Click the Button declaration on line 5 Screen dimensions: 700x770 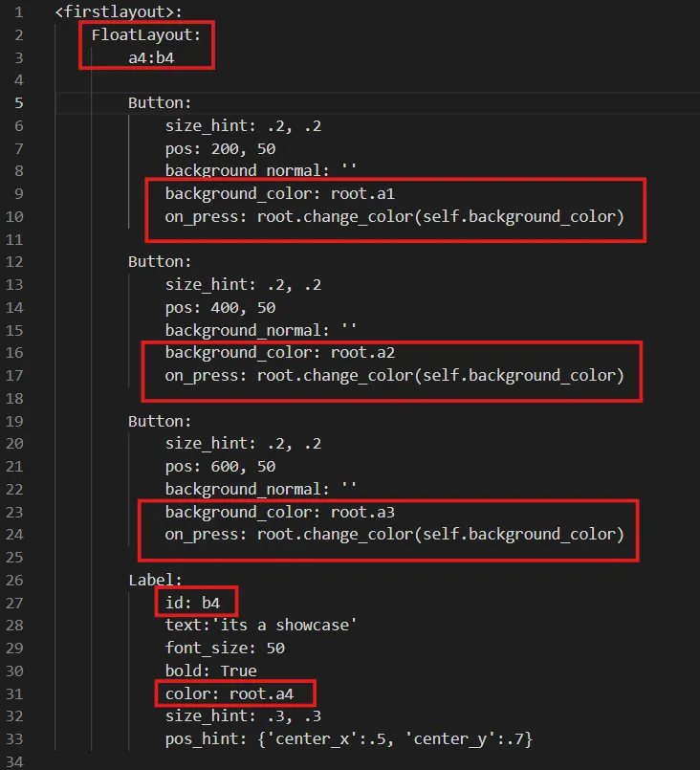tap(160, 102)
